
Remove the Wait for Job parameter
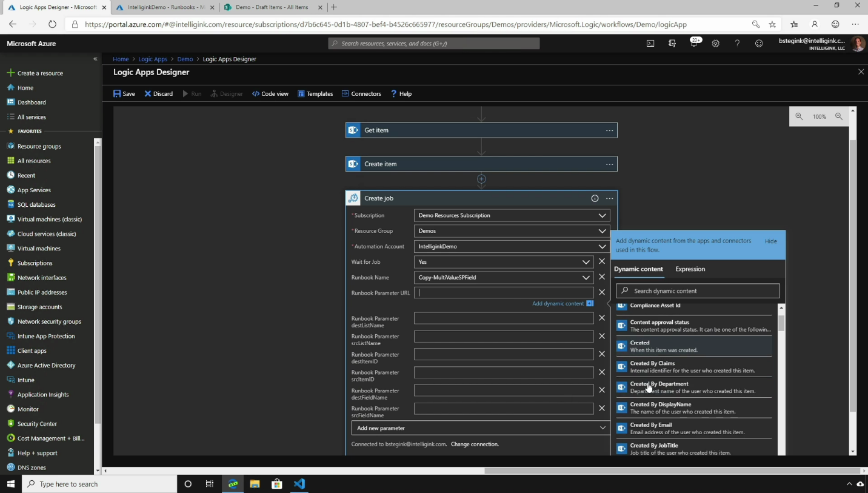[x=602, y=261]
